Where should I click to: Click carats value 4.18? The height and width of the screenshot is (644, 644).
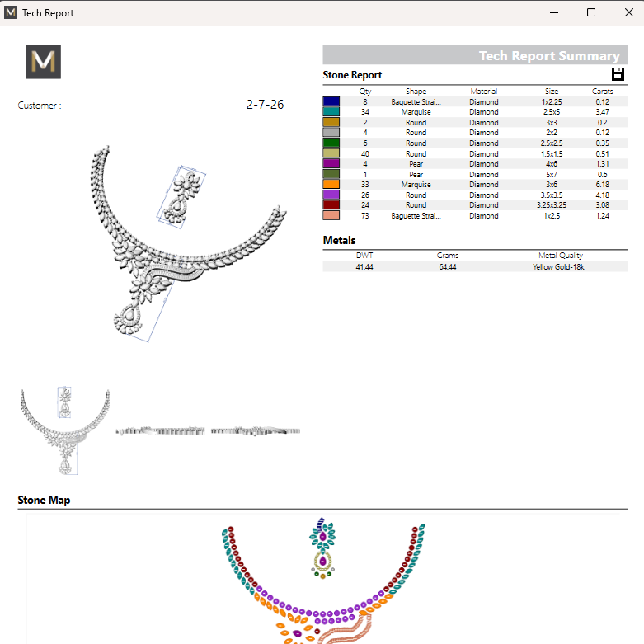pos(603,195)
